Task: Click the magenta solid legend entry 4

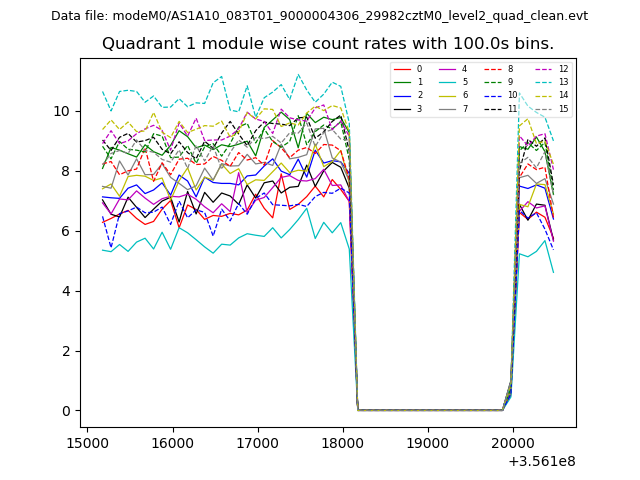Action: (452, 69)
